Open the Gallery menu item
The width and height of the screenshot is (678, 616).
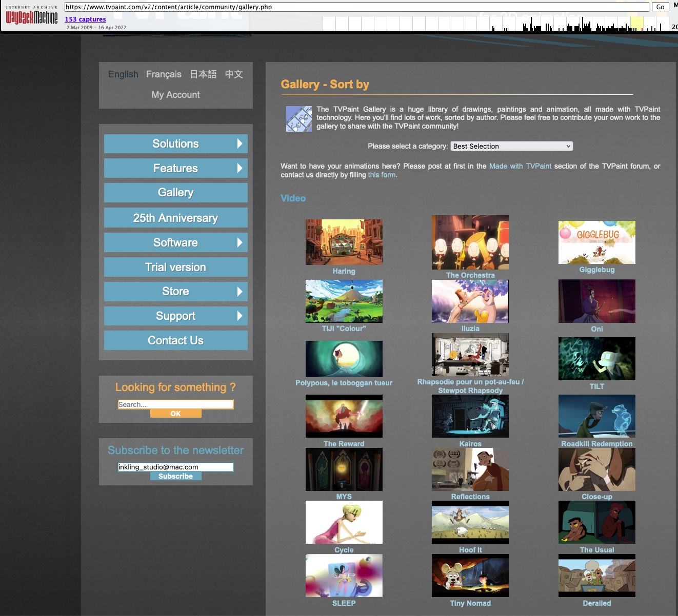176,193
